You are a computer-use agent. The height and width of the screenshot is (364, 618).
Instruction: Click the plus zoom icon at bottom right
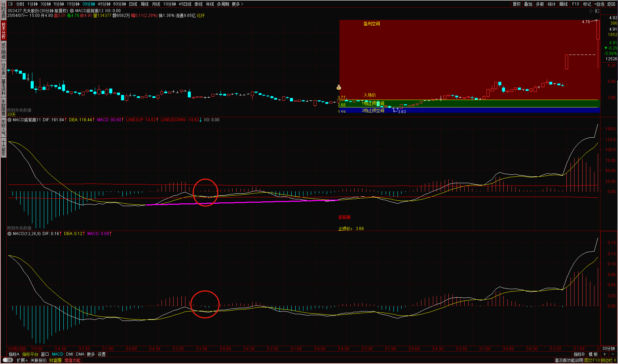coord(605,354)
